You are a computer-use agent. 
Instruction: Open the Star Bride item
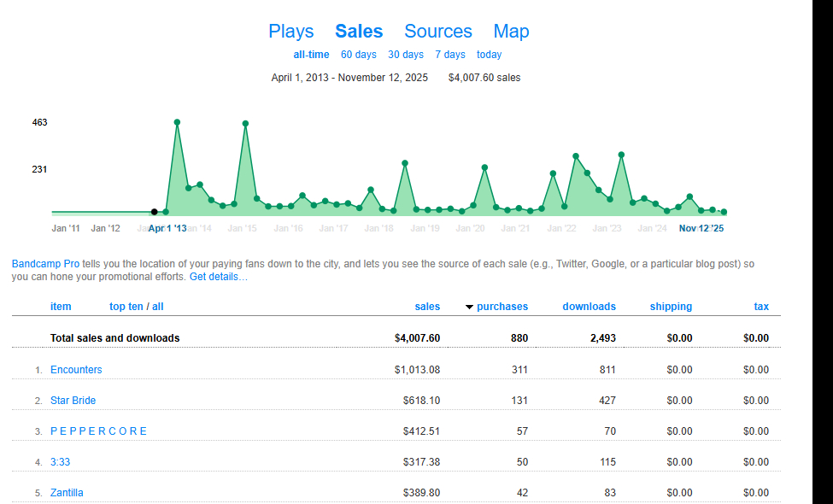[x=73, y=401]
